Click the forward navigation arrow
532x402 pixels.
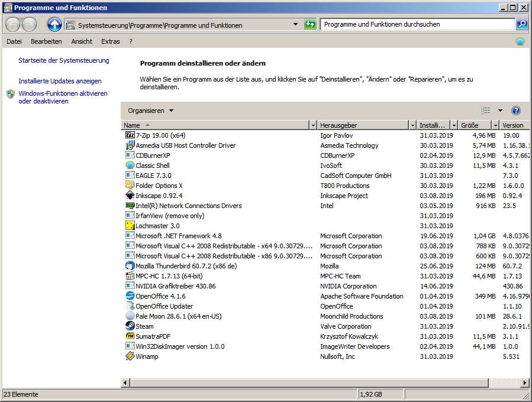click(x=29, y=24)
